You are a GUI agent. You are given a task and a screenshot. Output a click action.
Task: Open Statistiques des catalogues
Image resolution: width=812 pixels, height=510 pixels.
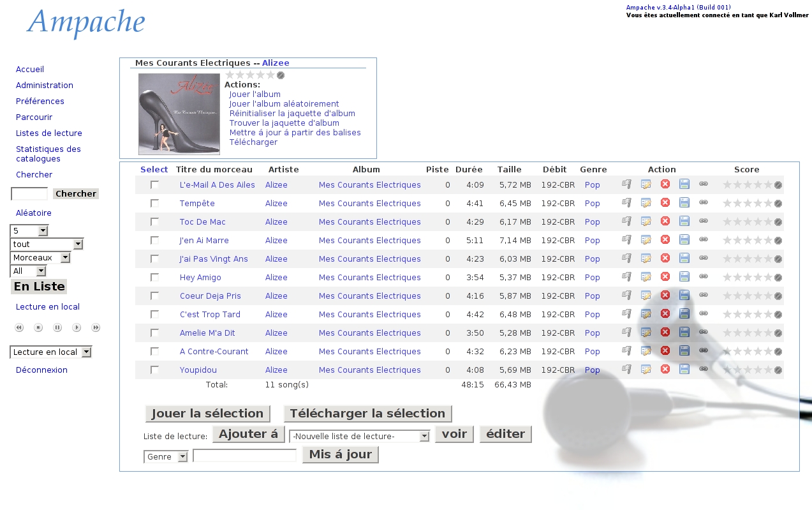tap(48, 154)
